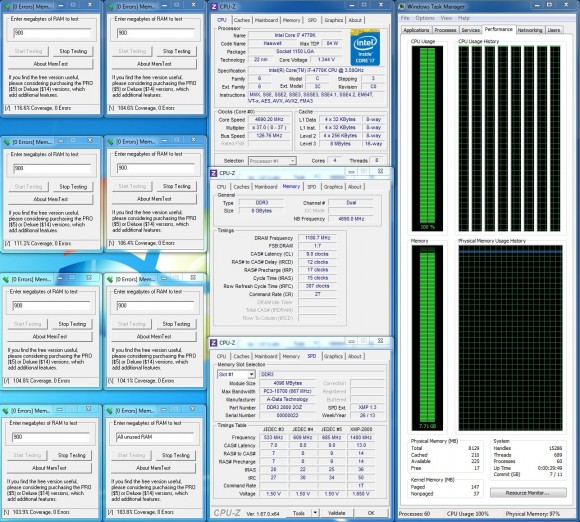The image size is (580, 522).
Task: Open View menu in Task Manager
Action: (446, 18)
